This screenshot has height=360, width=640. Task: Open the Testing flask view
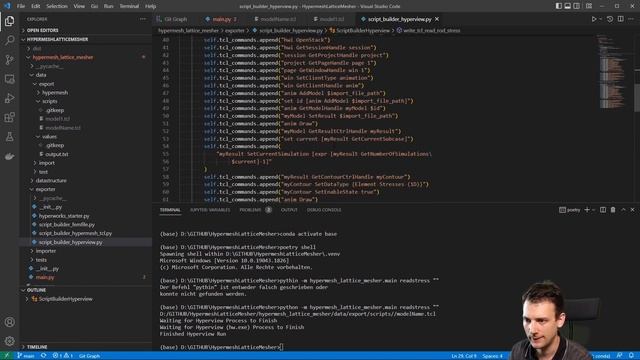pos(9,137)
